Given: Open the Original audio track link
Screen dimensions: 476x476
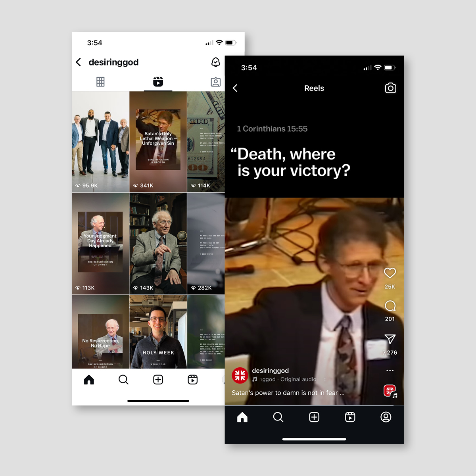Looking at the screenshot, I should click(298, 379).
